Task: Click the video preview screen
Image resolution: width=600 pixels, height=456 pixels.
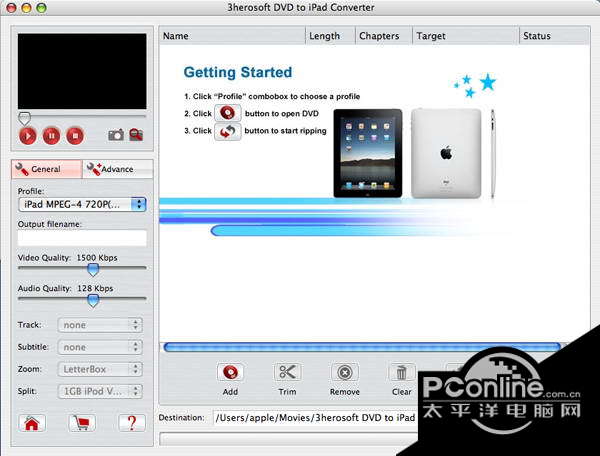Action: point(82,71)
